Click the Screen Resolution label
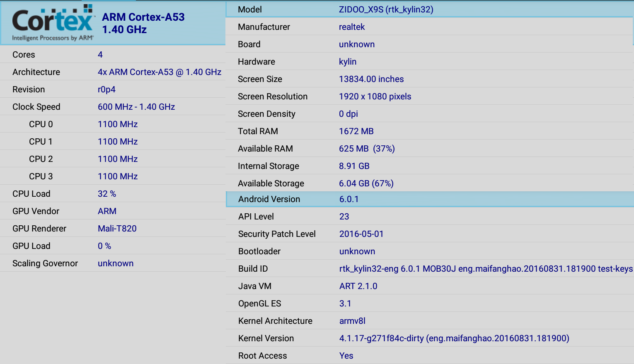Viewport: 634px width, 364px height. pos(273,96)
